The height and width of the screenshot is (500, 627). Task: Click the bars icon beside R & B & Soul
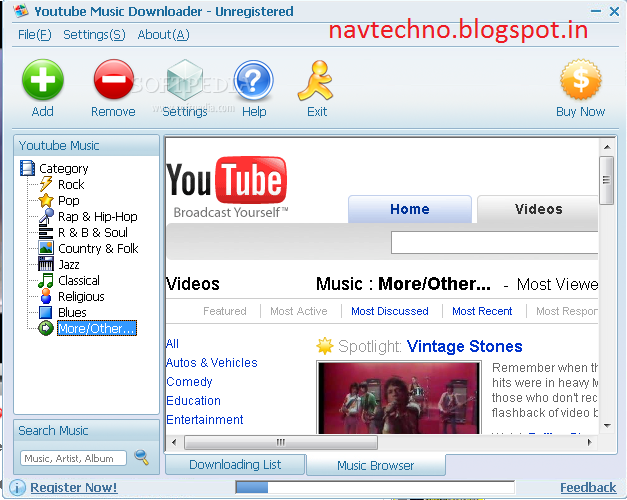click(46, 232)
